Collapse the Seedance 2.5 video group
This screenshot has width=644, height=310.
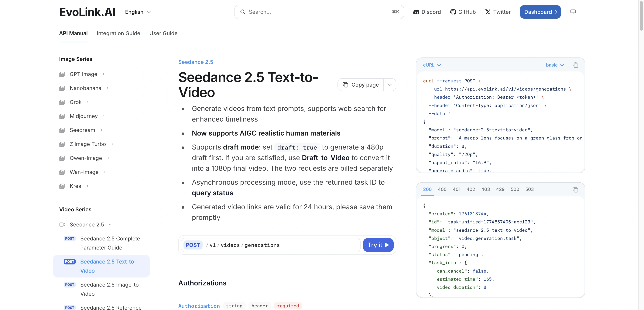(x=110, y=225)
